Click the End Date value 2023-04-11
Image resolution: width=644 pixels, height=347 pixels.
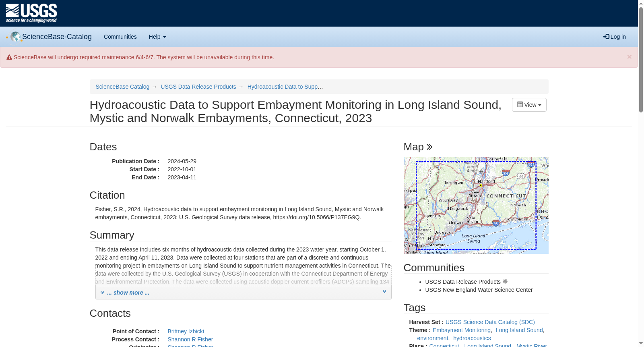tap(182, 177)
